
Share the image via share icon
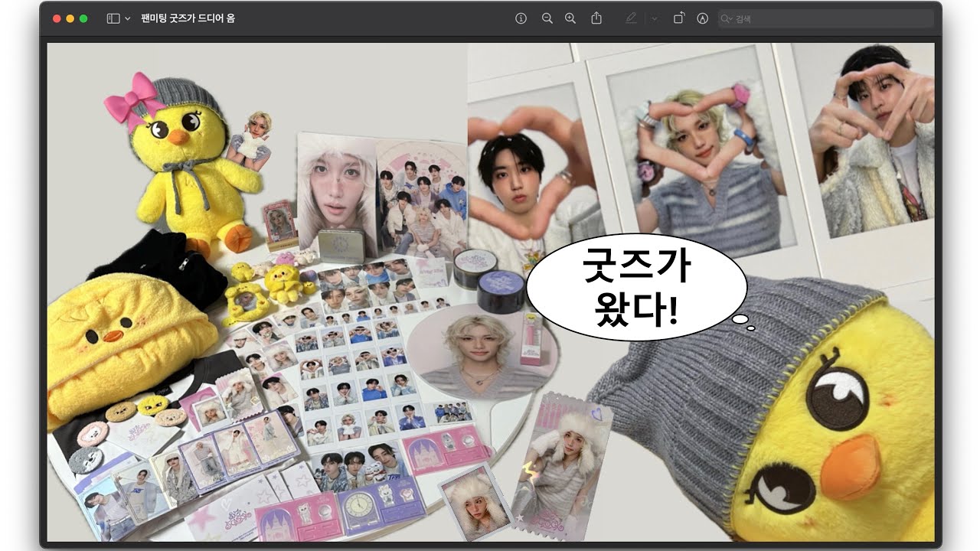(596, 18)
